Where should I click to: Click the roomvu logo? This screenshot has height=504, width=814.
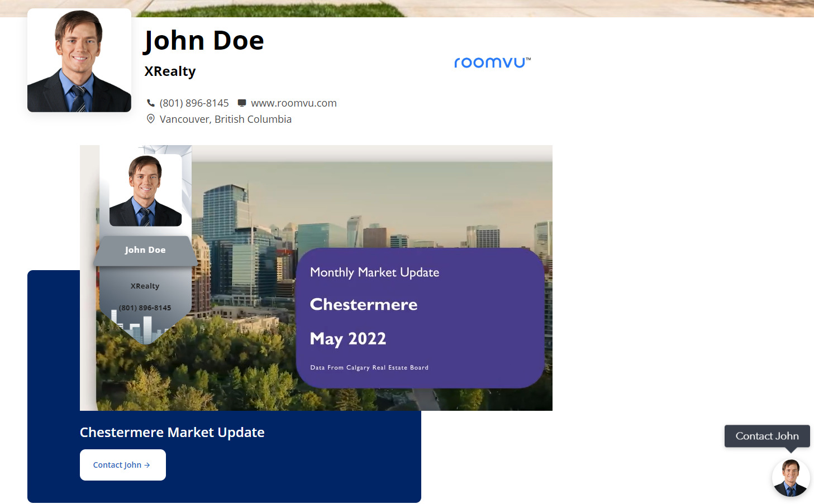[492, 62]
